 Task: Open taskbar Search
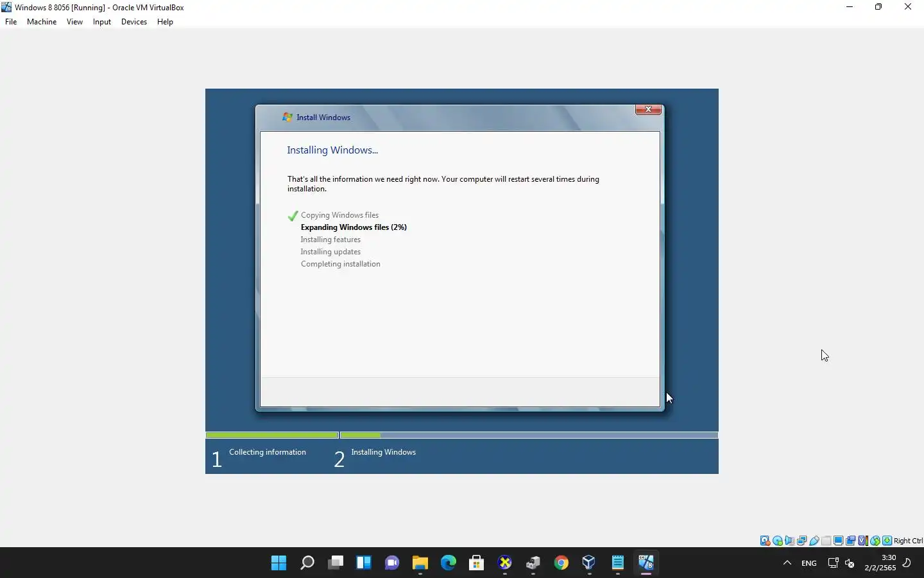click(x=307, y=563)
